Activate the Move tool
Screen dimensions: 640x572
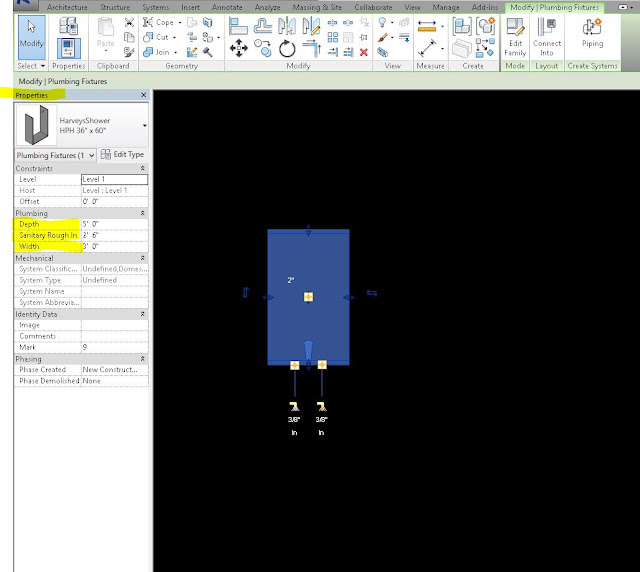click(x=238, y=48)
